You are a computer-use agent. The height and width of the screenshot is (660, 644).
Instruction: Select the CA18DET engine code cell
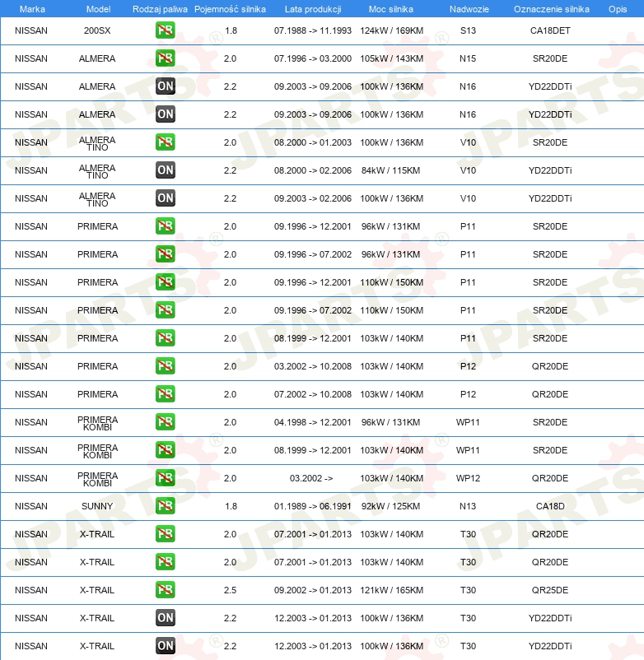(550, 30)
